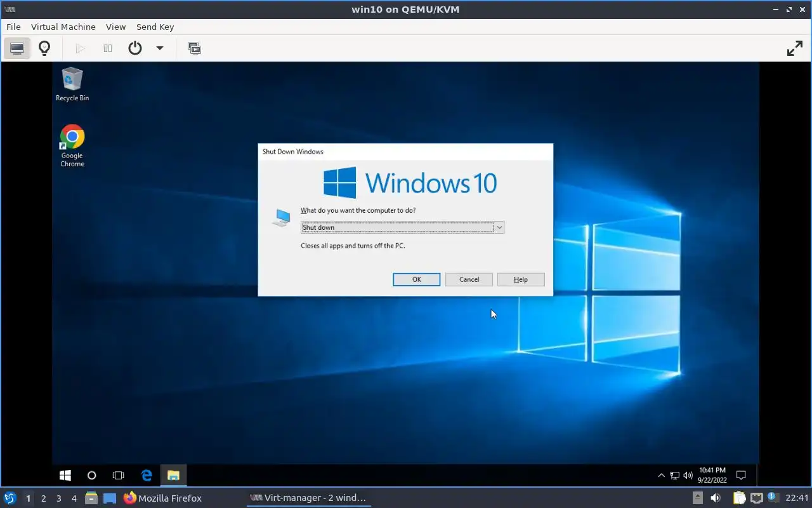Click the Cortana search circle icon
Viewport: 812px width, 508px height.
coord(92,475)
